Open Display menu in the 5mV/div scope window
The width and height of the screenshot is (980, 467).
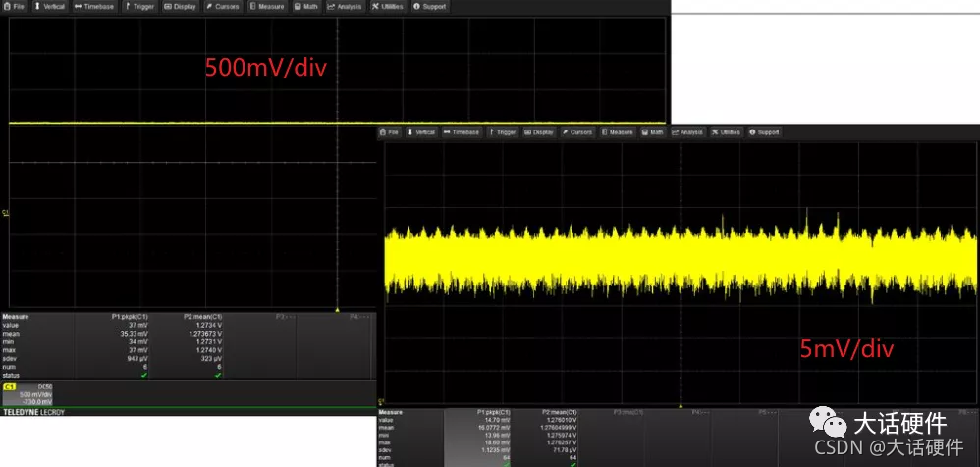pos(539,132)
